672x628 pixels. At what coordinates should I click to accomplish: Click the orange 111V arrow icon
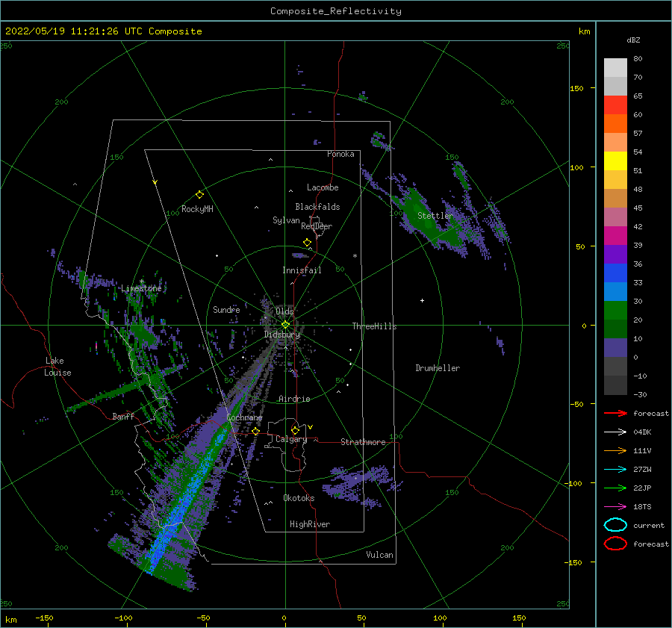(615, 450)
